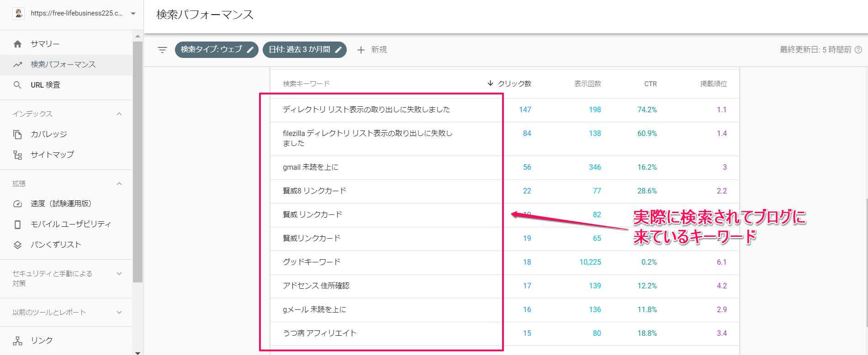
Task: Click the パンくずリスト layers icon
Action: pyautogui.click(x=17, y=245)
